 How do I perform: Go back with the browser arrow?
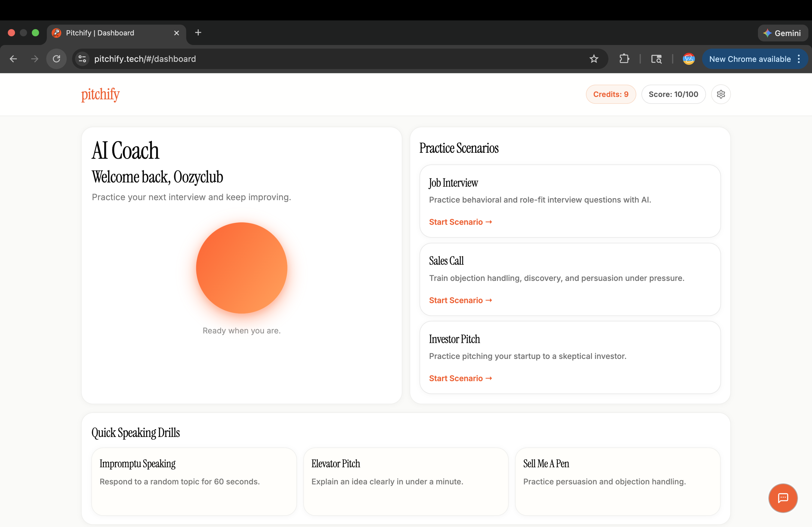tap(13, 59)
